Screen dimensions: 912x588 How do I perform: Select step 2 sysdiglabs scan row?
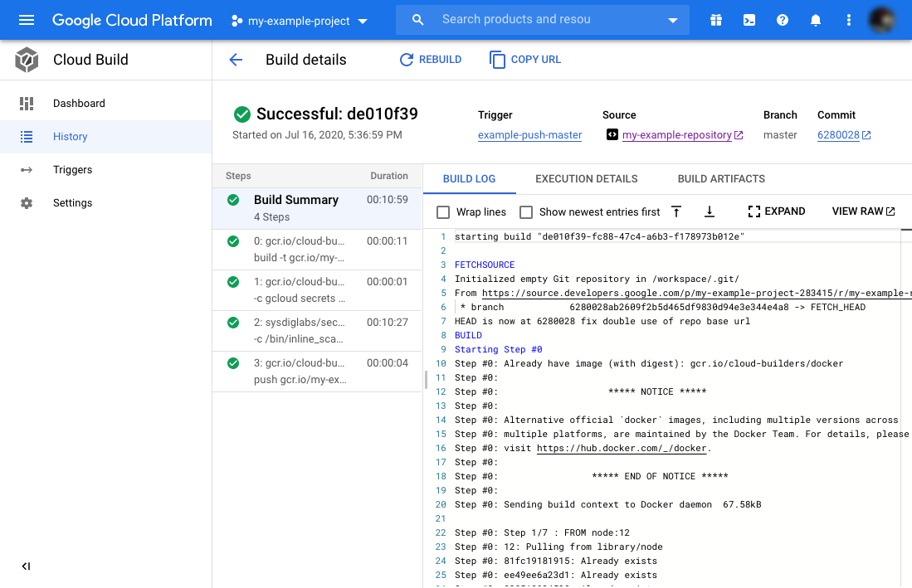[317, 331]
